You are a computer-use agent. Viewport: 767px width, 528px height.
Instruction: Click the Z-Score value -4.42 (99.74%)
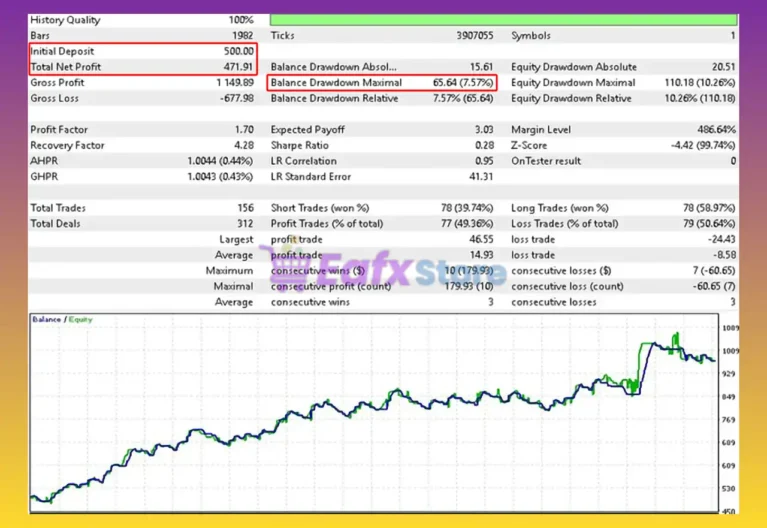click(703, 145)
